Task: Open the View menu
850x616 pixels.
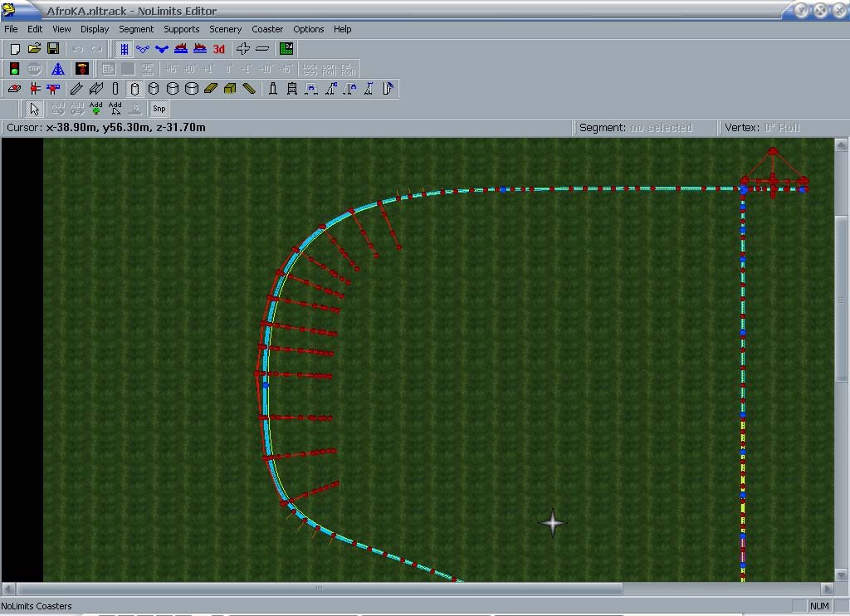Action: coord(61,29)
